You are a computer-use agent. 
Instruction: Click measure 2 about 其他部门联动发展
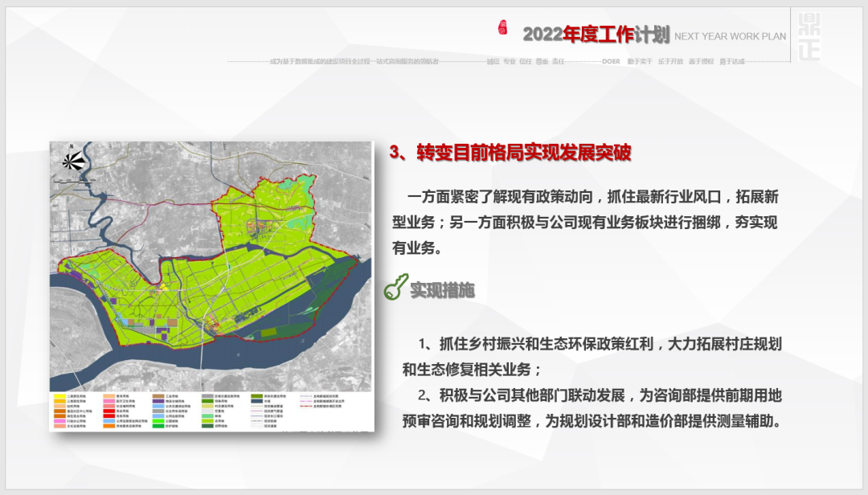click(x=592, y=408)
